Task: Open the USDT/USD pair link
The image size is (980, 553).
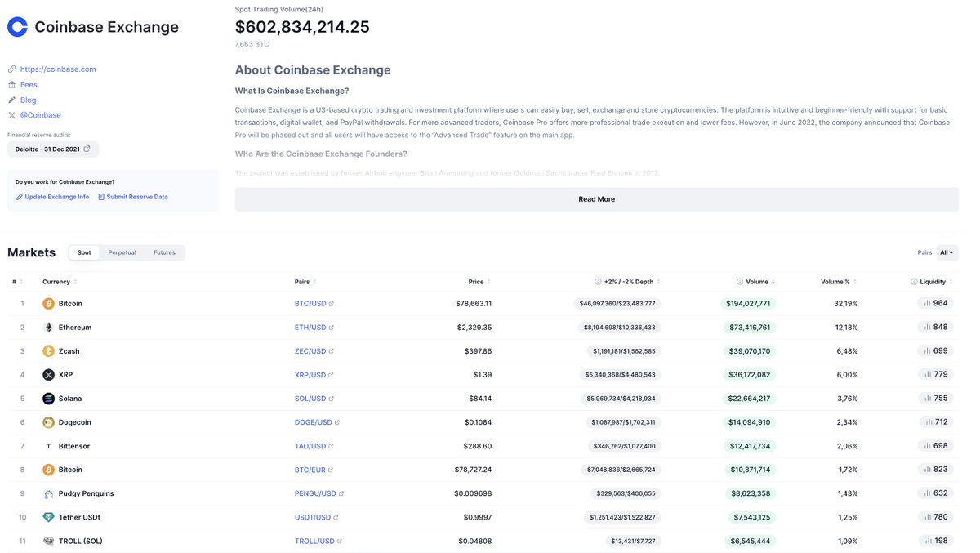Action: [313, 517]
